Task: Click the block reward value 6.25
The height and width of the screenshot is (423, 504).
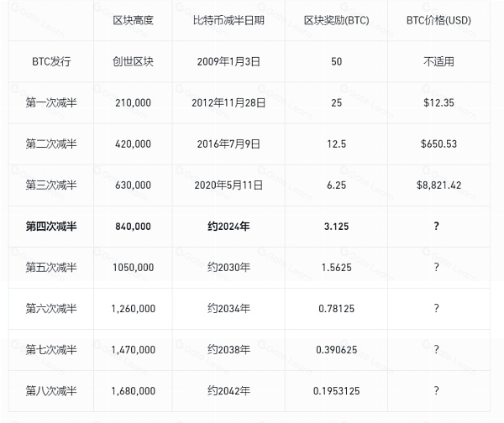Action: [x=336, y=185]
